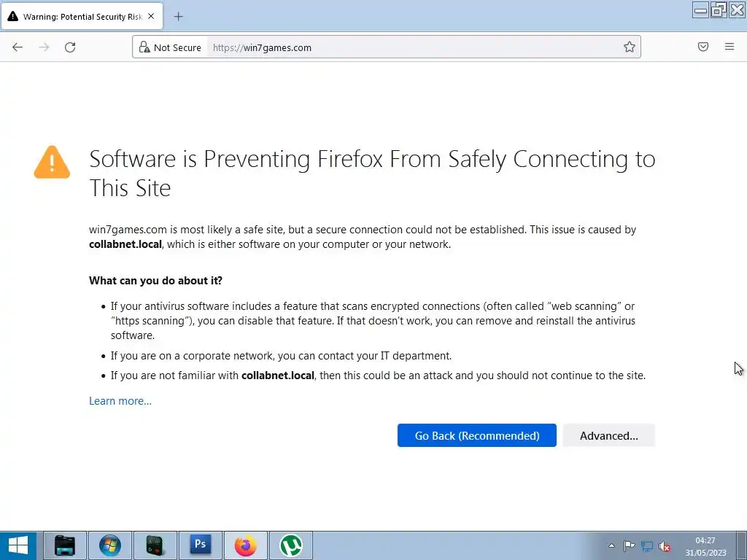Open a new tab with plus button

click(x=178, y=17)
